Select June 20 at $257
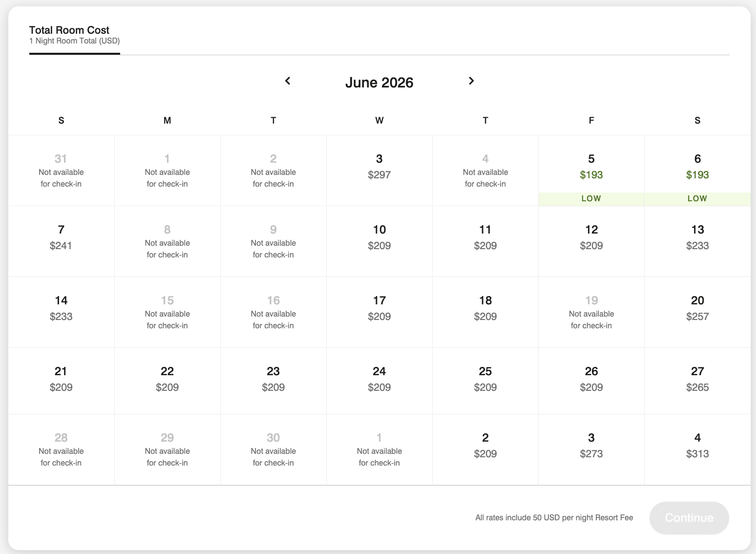This screenshot has height=554, width=756. [x=697, y=312]
